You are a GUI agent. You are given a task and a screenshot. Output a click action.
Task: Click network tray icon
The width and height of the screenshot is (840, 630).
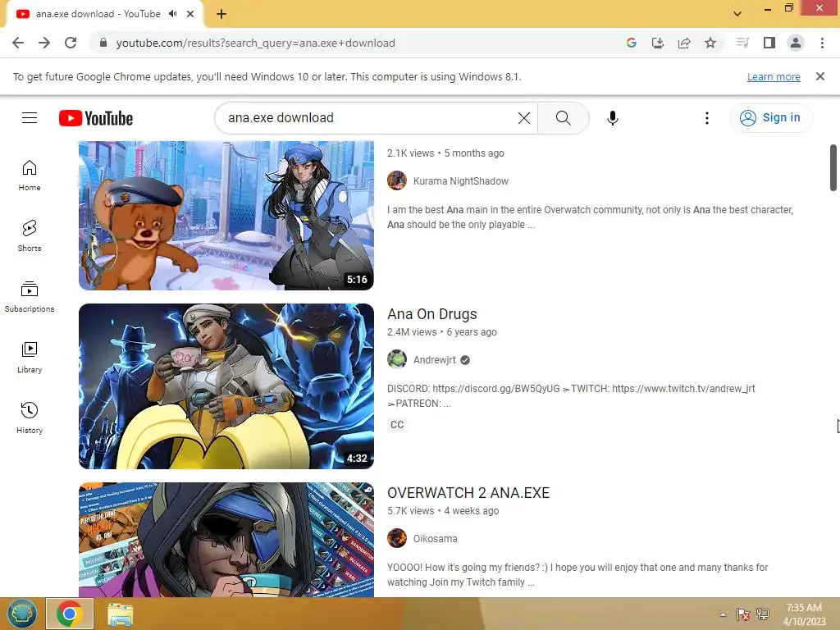[x=763, y=614]
